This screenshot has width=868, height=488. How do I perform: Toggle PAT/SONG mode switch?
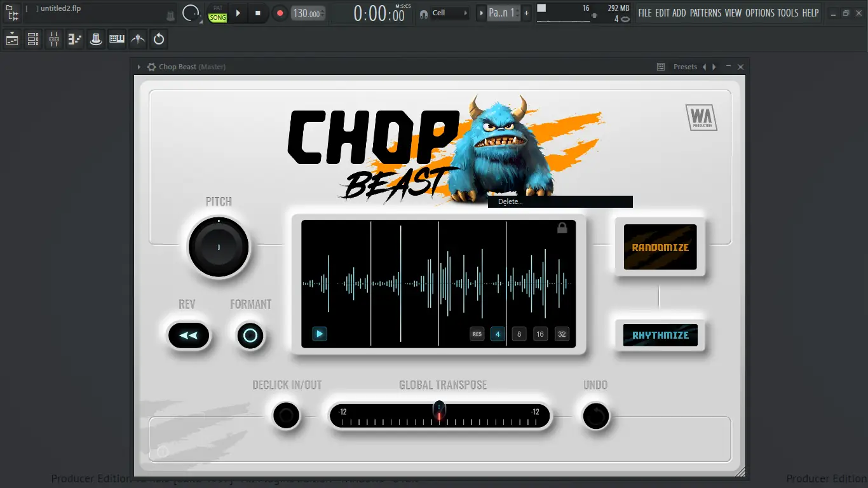tap(218, 13)
